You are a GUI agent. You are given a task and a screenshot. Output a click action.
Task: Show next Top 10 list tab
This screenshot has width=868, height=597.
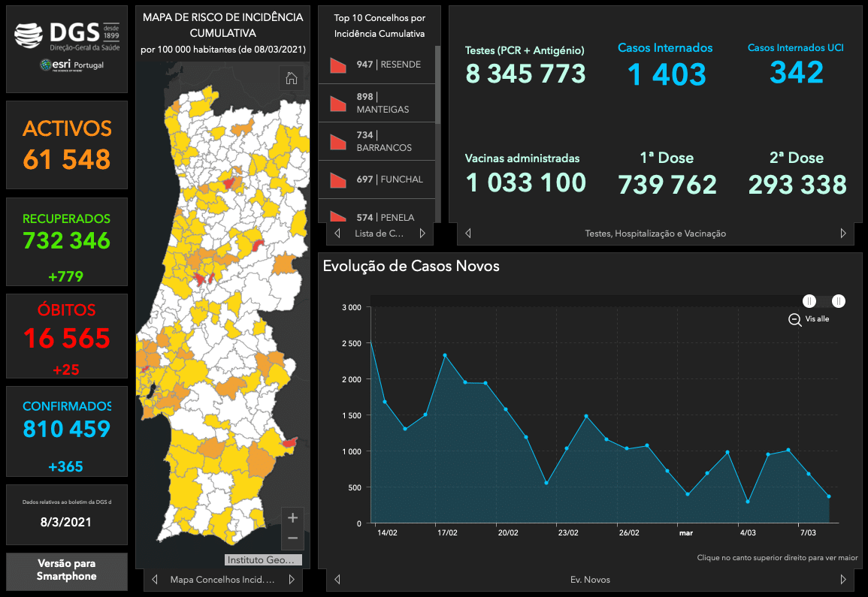[x=422, y=234]
